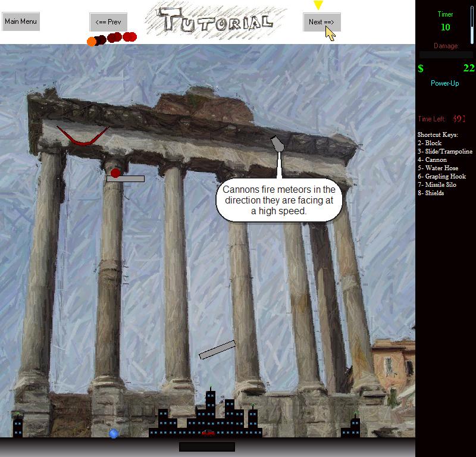
Task: Go back with the Prev button
Action: [x=108, y=22]
